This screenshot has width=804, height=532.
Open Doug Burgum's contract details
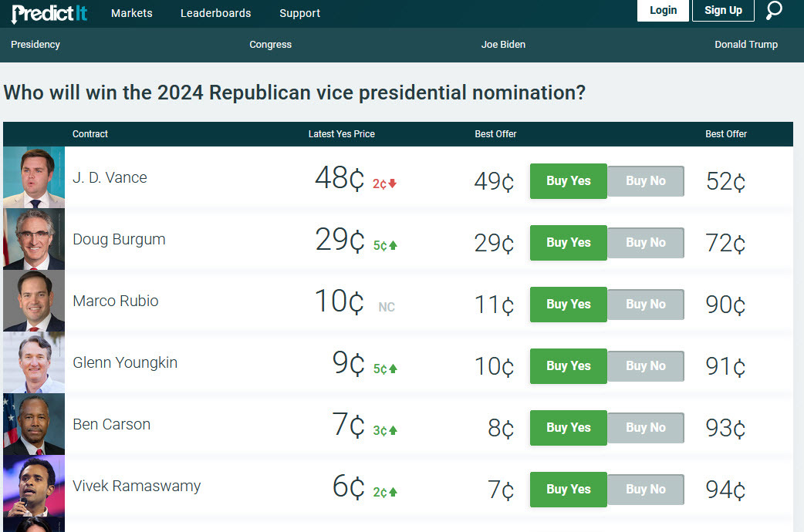tap(119, 240)
